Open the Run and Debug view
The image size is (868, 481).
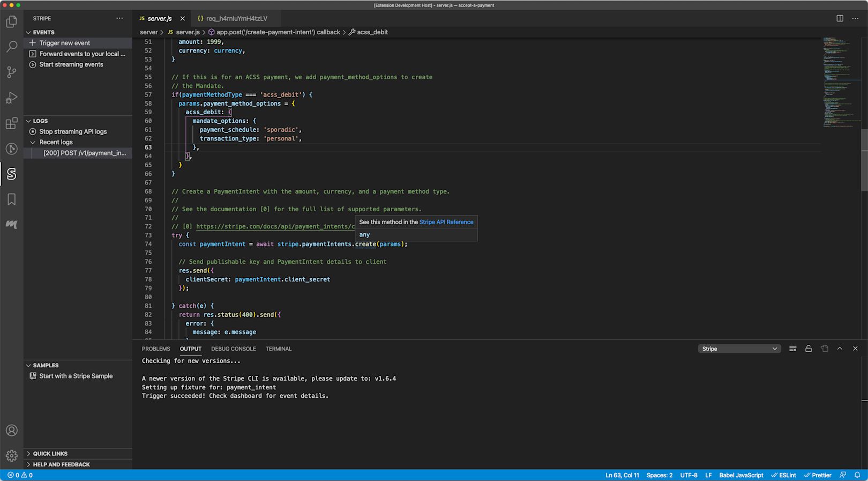(x=11, y=98)
